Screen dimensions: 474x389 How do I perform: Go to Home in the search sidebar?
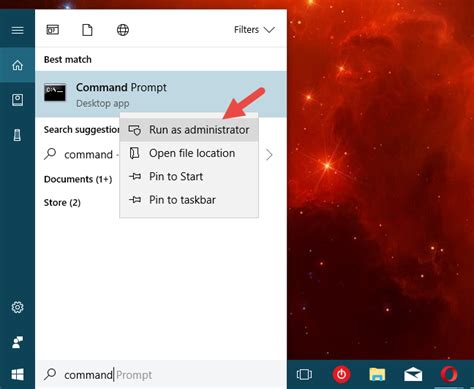(17, 65)
